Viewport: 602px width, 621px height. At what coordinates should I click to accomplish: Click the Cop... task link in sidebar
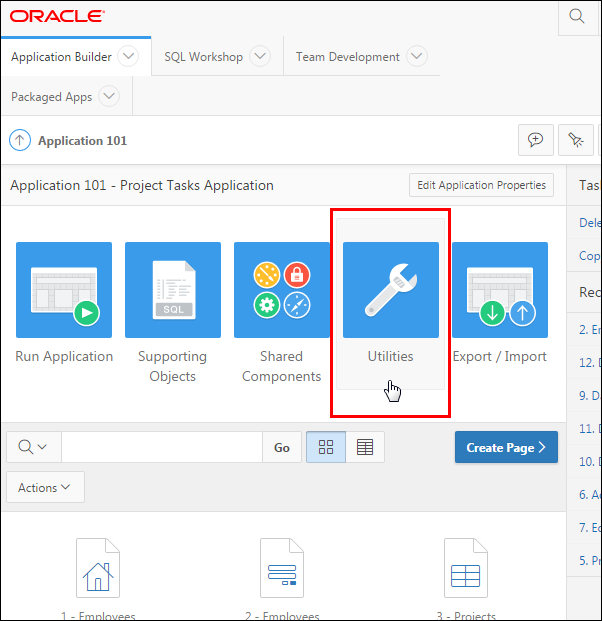590,256
